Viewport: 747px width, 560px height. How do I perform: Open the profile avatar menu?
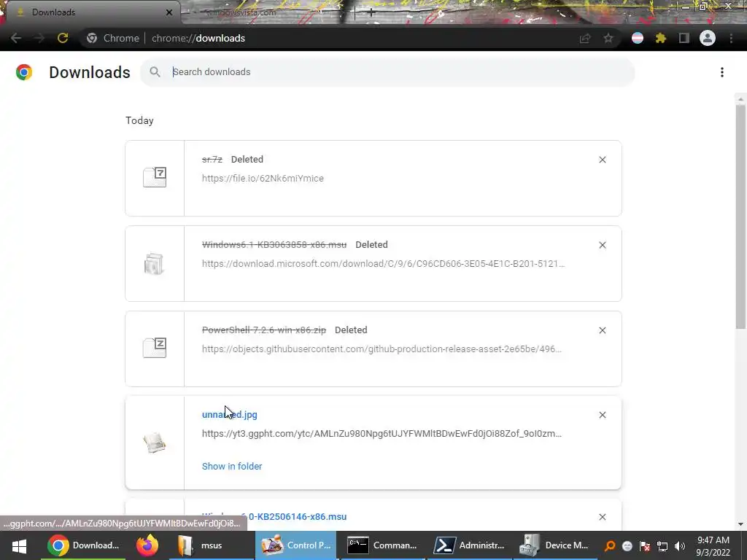[x=708, y=38]
